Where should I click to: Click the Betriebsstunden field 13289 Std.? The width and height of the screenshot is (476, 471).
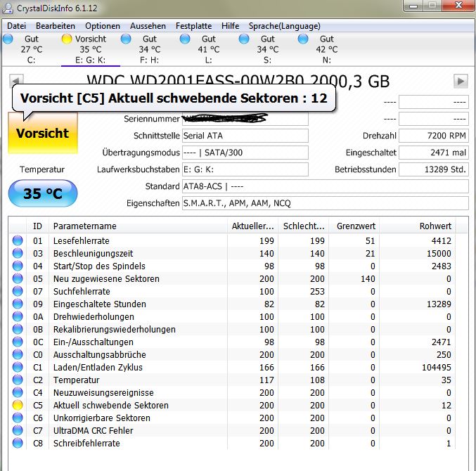[x=434, y=169]
